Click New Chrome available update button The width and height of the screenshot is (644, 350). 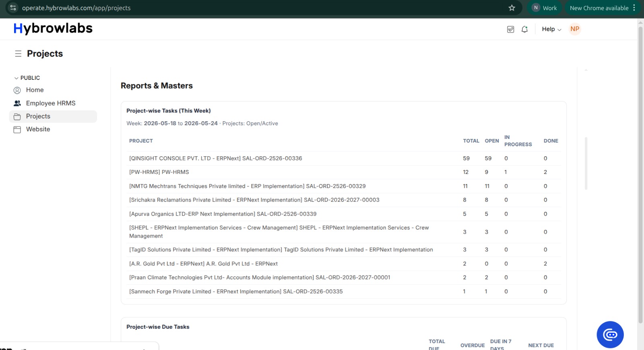(599, 8)
